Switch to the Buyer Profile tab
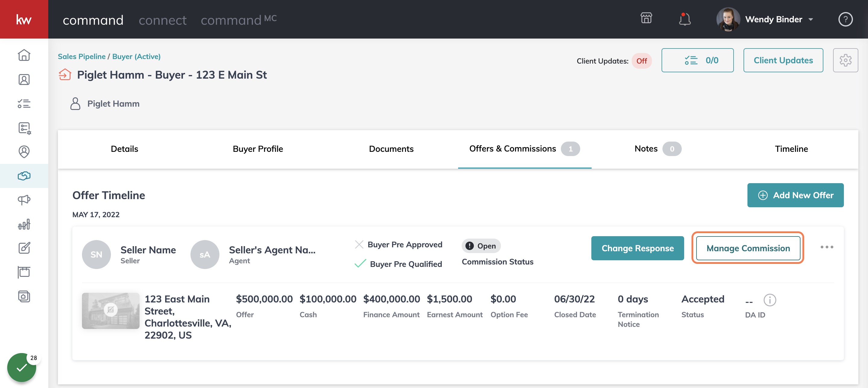The width and height of the screenshot is (868, 388). click(x=258, y=149)
